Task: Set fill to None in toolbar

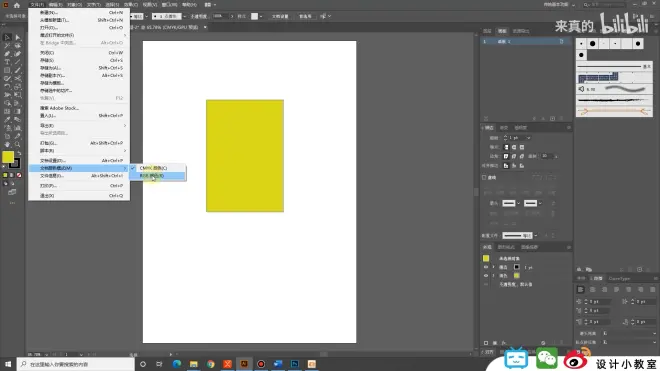Action: [x=19, y=175]
